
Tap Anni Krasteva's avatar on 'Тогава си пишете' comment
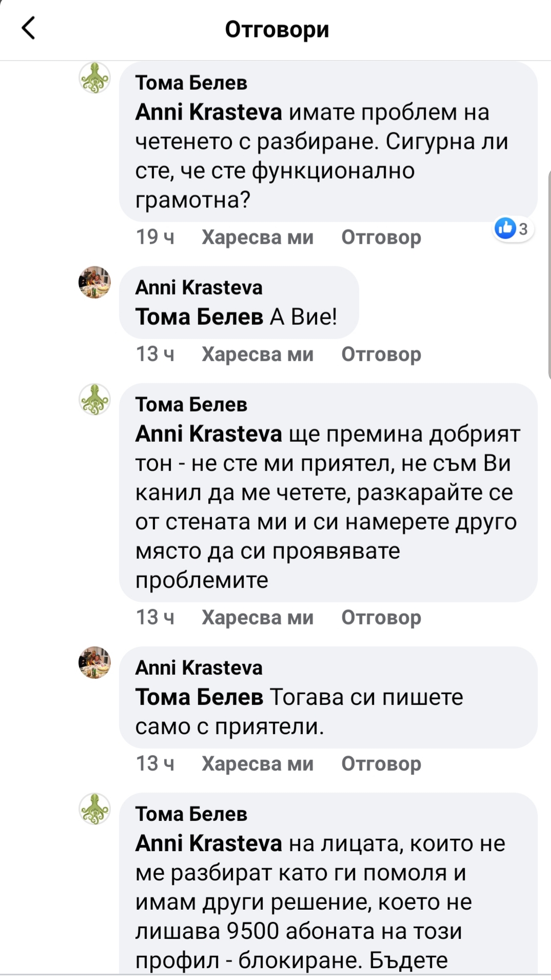(x=95, y=662)
